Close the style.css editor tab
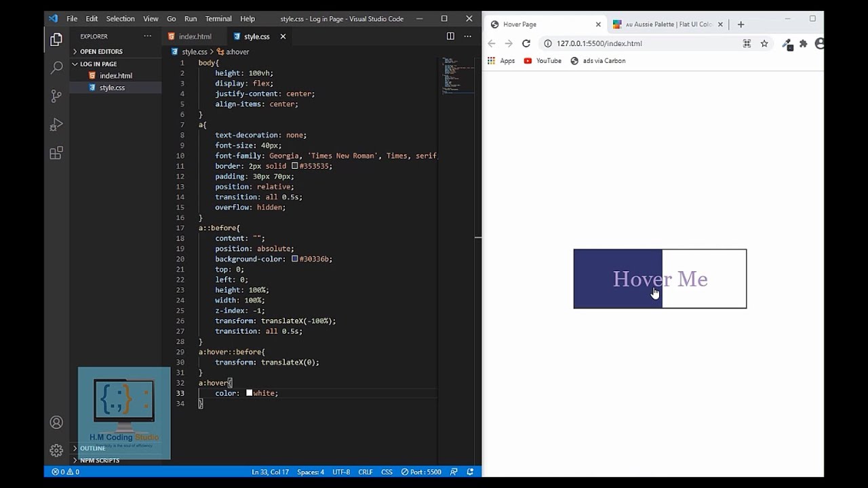 coord(283,37)
